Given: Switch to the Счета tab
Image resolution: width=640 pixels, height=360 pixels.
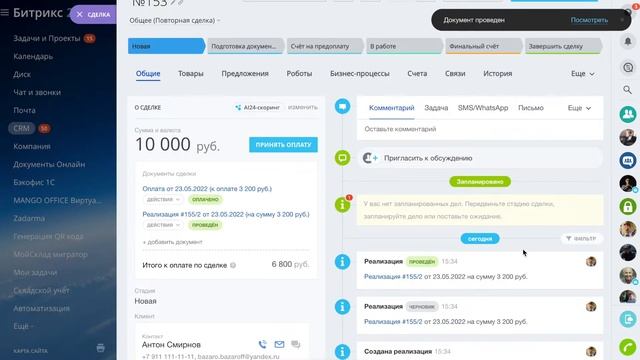Looking at the screenshot, I should (x=417, y=73).
